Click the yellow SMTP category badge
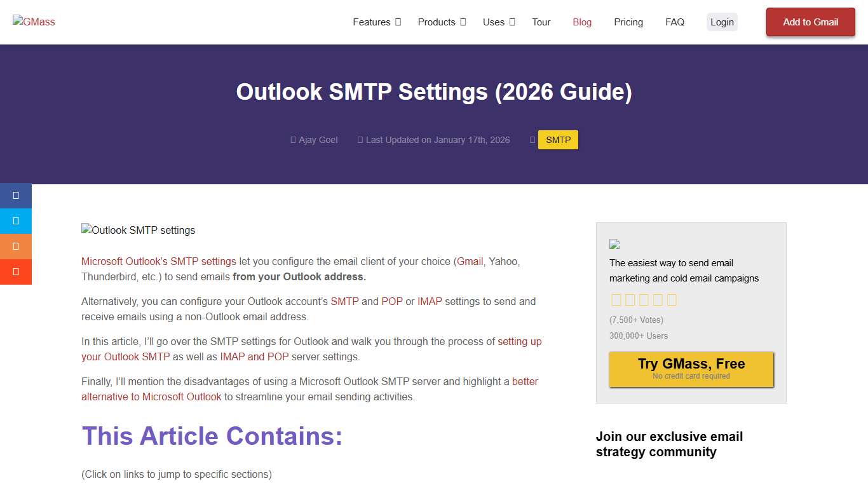868x488 pixels. (558, 140)
